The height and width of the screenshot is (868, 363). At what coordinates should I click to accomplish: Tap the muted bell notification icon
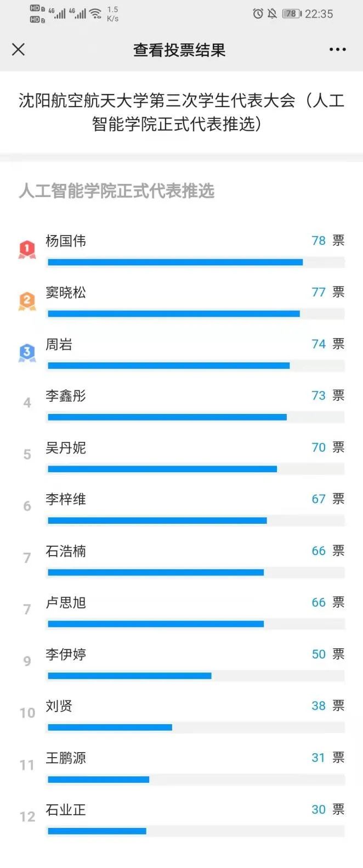pos(272,14)
